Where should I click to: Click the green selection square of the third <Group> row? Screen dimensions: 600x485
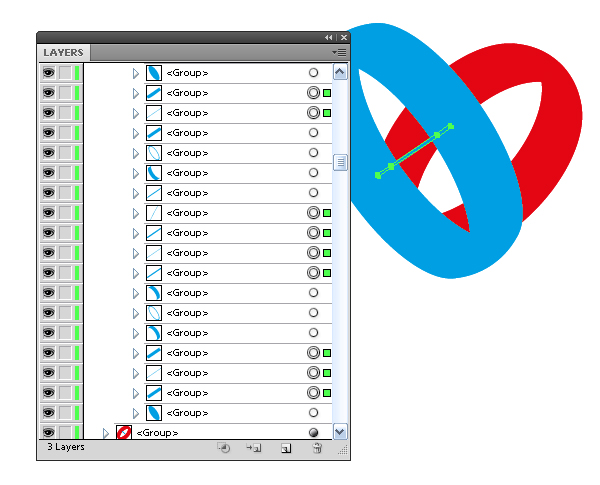point(327,113)
